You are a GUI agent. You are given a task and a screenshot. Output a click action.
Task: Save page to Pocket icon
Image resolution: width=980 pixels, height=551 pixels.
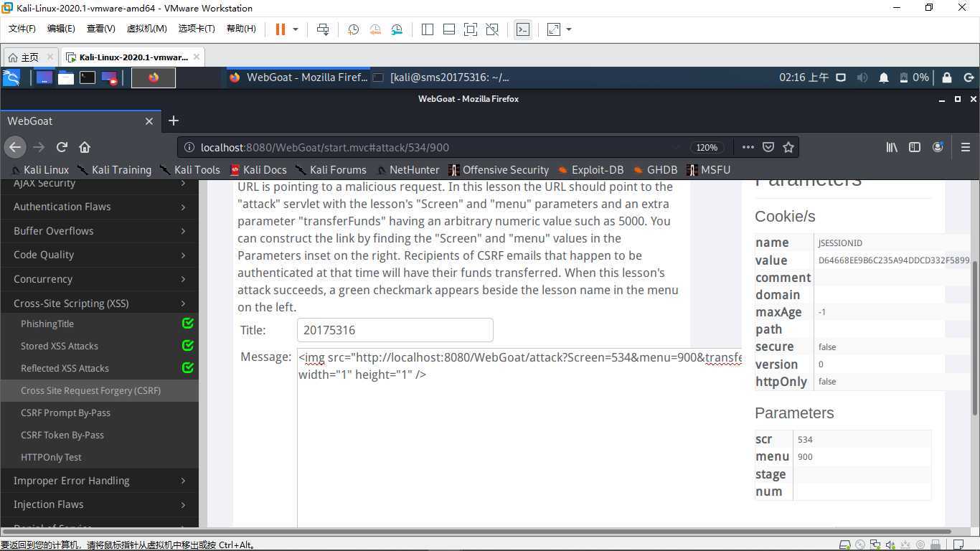[x=768, y=147]
